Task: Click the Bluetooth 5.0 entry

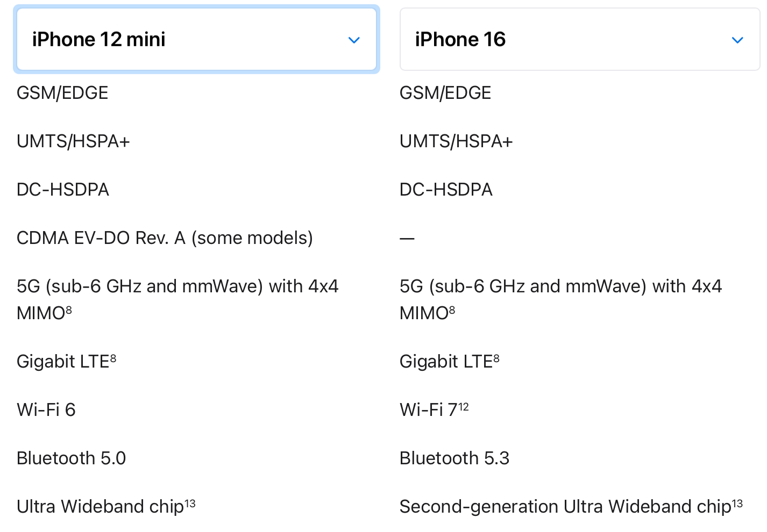Action: tap(71, 458)
